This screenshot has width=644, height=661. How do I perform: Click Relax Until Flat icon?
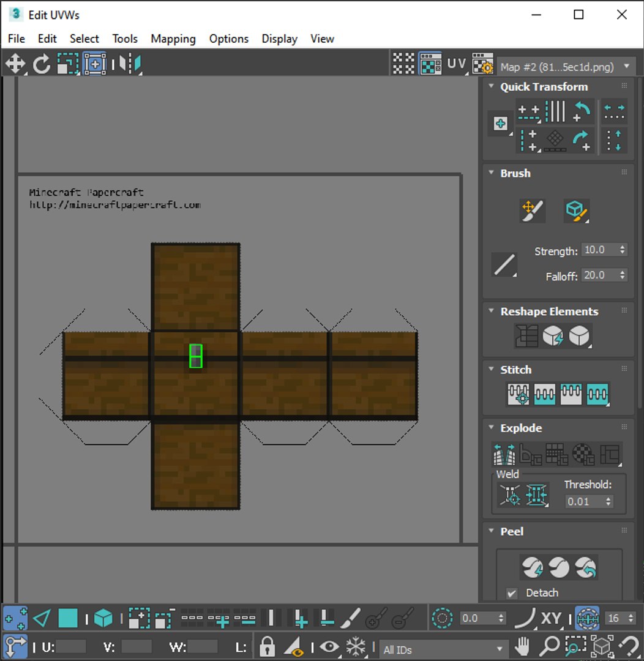coord(553,336)
